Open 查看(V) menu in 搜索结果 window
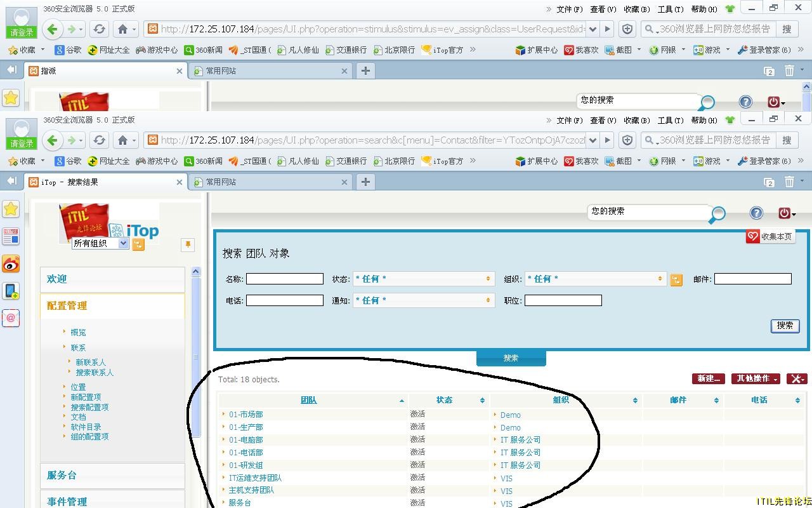 pyautogui.click(x=603, y=120)
